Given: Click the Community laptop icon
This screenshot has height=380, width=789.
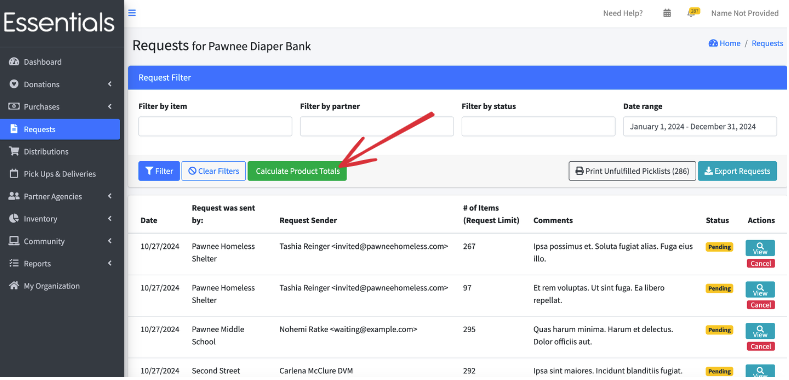Looking at the screenshot, I should coord(14,241).
